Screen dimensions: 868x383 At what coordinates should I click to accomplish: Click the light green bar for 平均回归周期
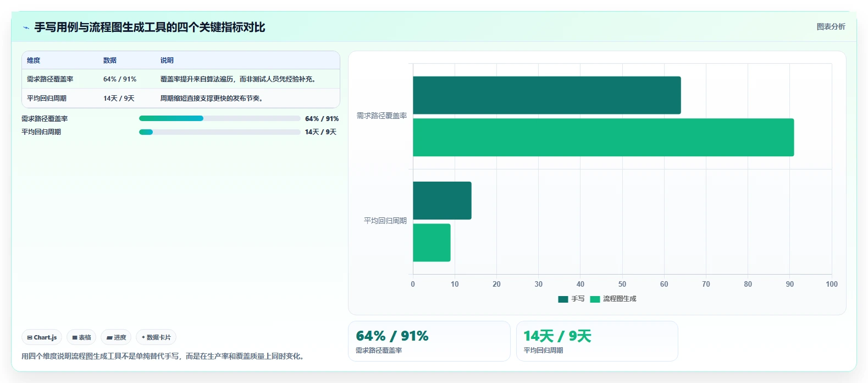(432, 243)
